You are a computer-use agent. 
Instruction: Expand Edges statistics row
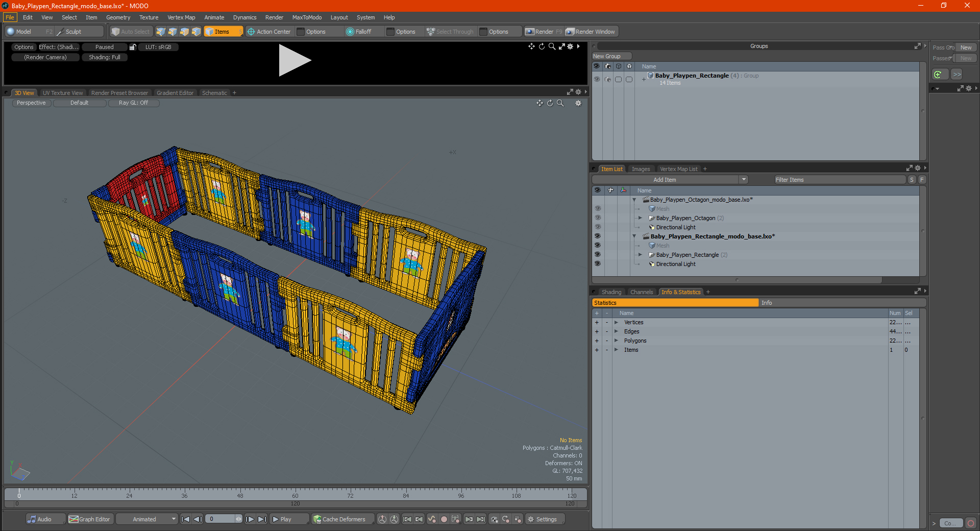tap(616, 332)
